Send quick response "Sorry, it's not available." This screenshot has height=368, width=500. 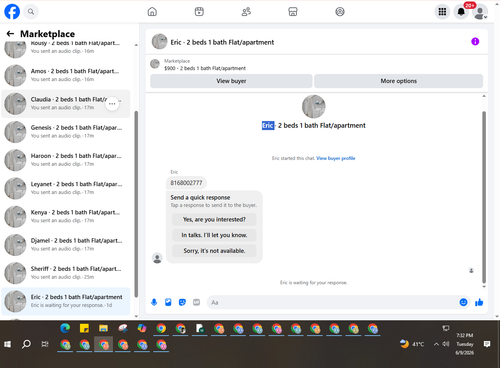214,251
